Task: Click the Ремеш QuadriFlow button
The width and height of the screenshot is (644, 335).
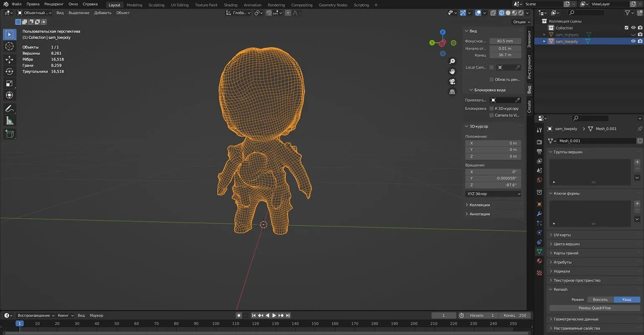Action: coord(595,308)
